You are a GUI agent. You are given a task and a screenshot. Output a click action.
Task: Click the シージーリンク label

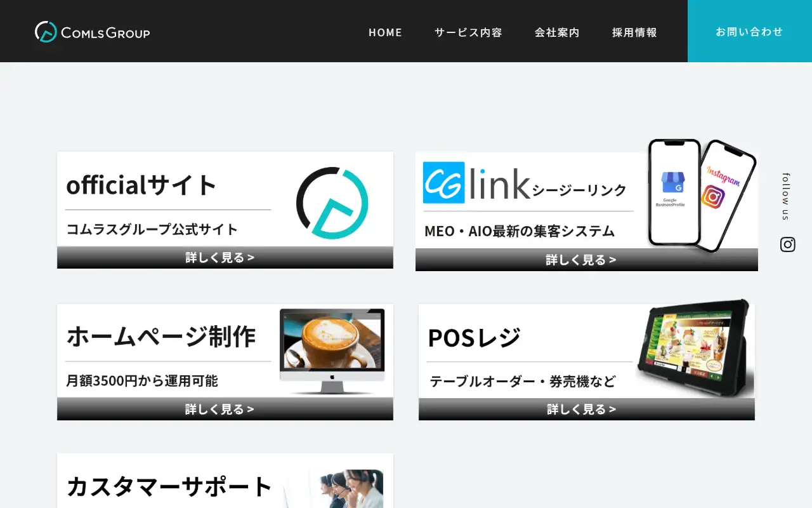pos(579,190)
